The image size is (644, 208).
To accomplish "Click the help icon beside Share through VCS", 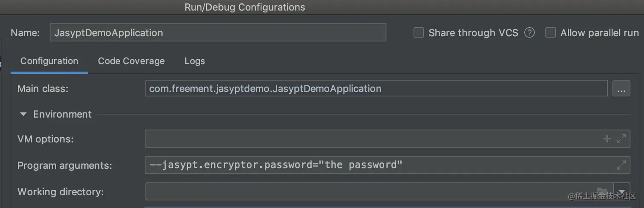I will coord(529,33).
